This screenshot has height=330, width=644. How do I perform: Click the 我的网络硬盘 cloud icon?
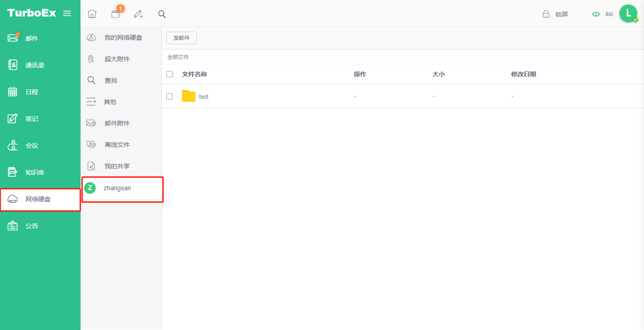pos(91,38)
